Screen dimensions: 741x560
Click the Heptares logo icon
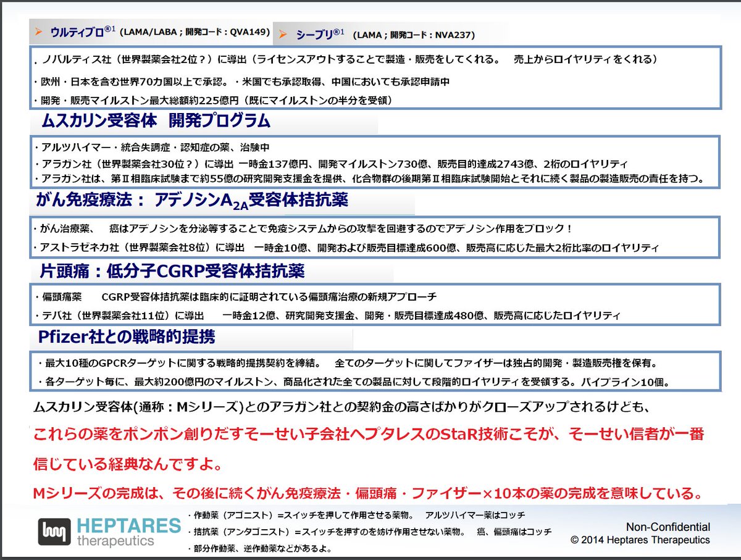tap(54, 532)
